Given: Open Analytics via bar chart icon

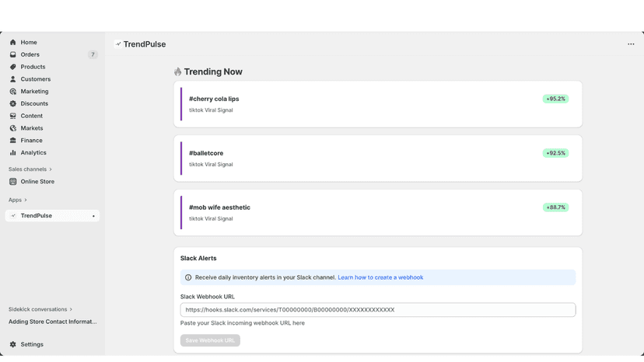Looking at the screenshot, I should 12,153.
